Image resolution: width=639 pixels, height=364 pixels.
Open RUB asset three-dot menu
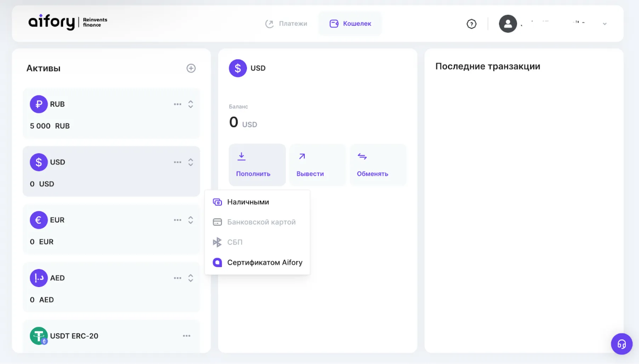coord(177,104)
